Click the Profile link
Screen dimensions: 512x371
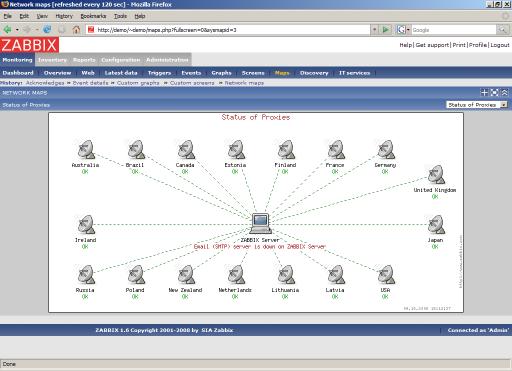(x=478, y=45)
